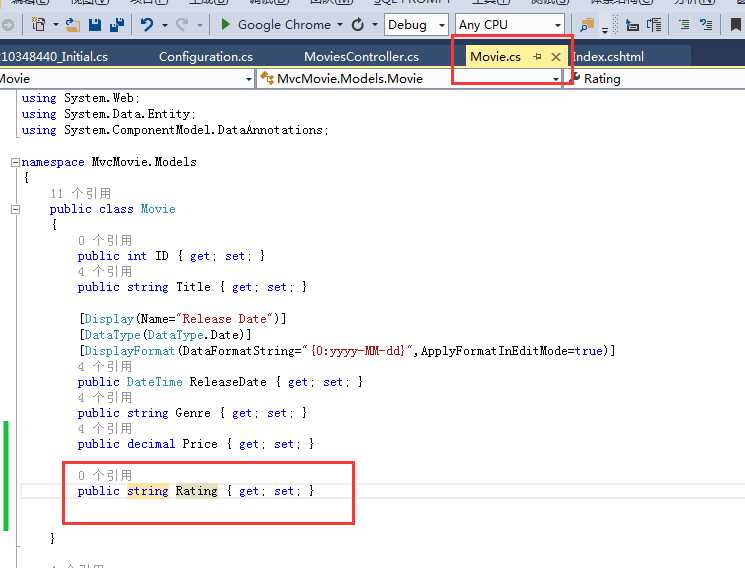Click the Google Chrome start button label

[284, 25]
